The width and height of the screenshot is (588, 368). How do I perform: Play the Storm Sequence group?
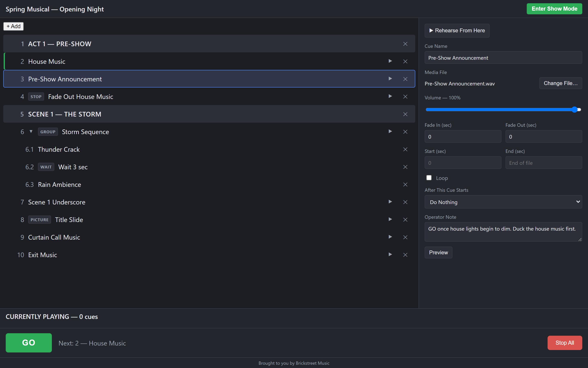[x=390, y=131]
